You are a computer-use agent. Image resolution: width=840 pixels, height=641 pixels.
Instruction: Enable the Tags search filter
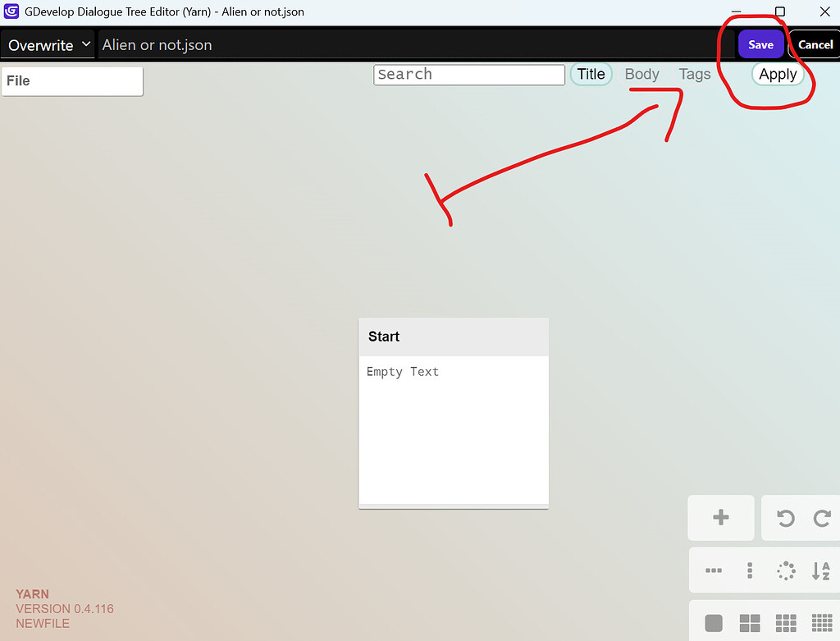point(694,74)
